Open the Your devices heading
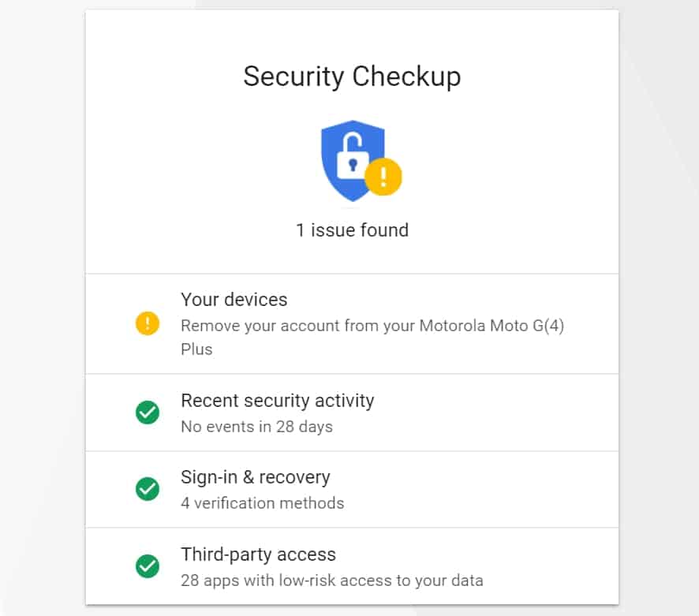This screenshot has width=699, height=616. point(234,300)
